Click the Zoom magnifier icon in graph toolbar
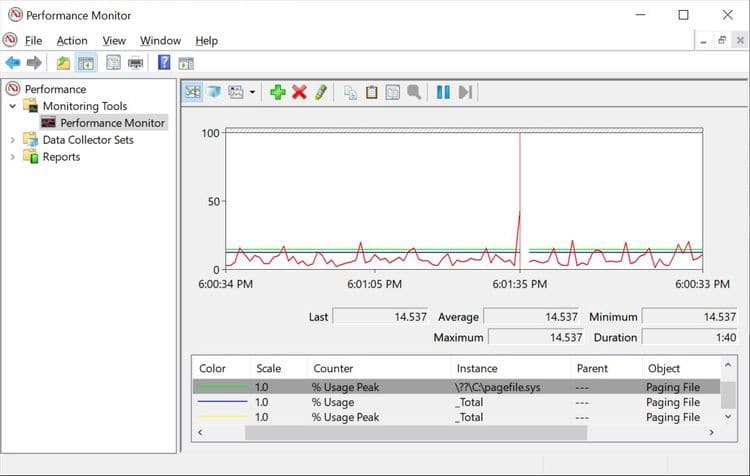 (x=413, y=92)
